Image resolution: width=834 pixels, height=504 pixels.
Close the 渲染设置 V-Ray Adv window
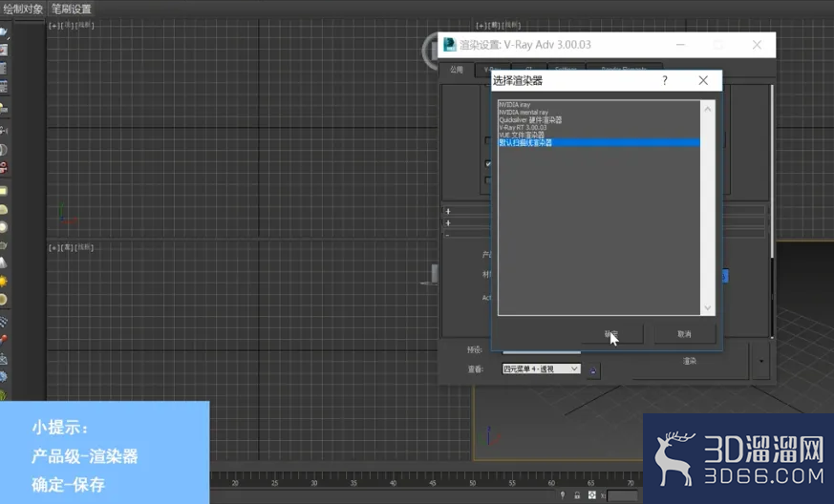757,45
